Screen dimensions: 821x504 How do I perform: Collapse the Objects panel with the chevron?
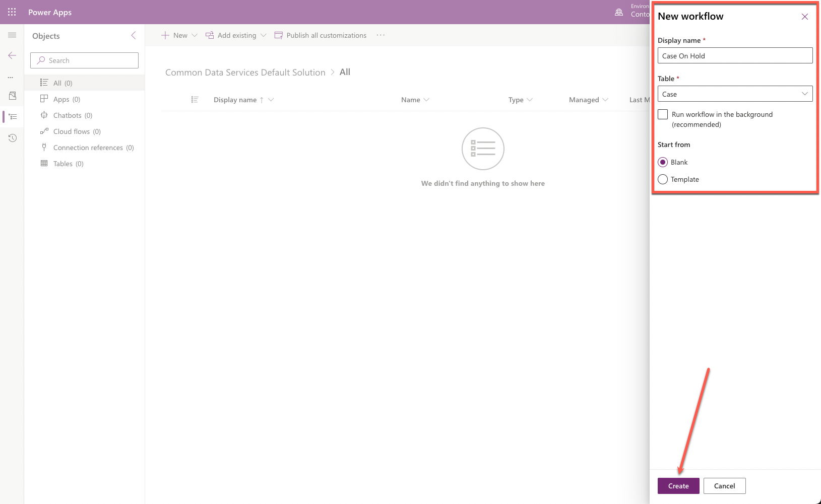[133, 35]
